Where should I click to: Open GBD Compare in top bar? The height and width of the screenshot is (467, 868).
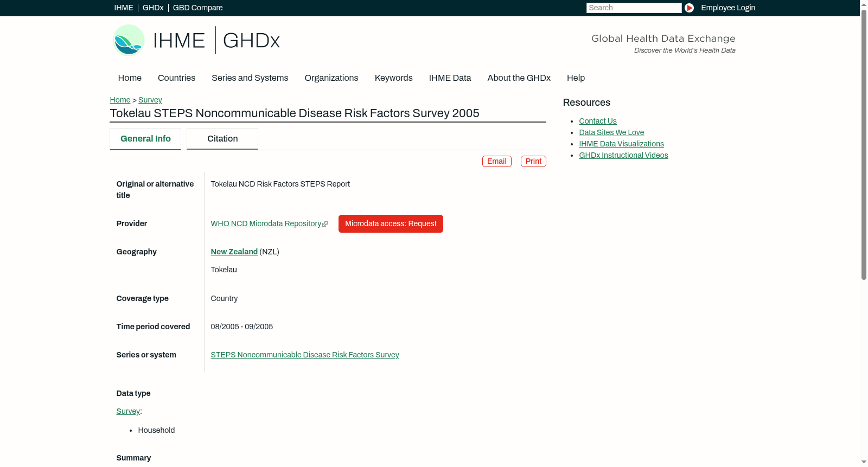click(198, 8)
